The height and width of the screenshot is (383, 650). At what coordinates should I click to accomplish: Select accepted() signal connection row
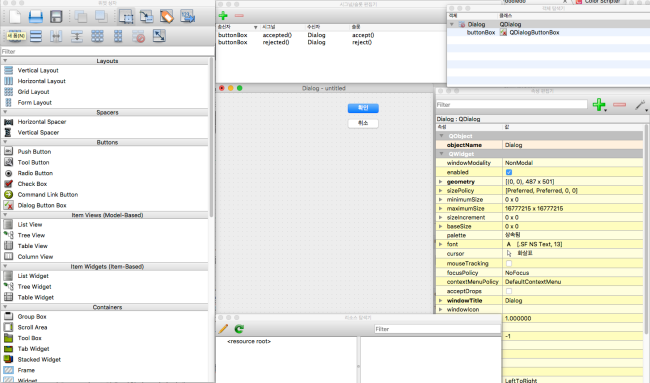click(331, 35)
